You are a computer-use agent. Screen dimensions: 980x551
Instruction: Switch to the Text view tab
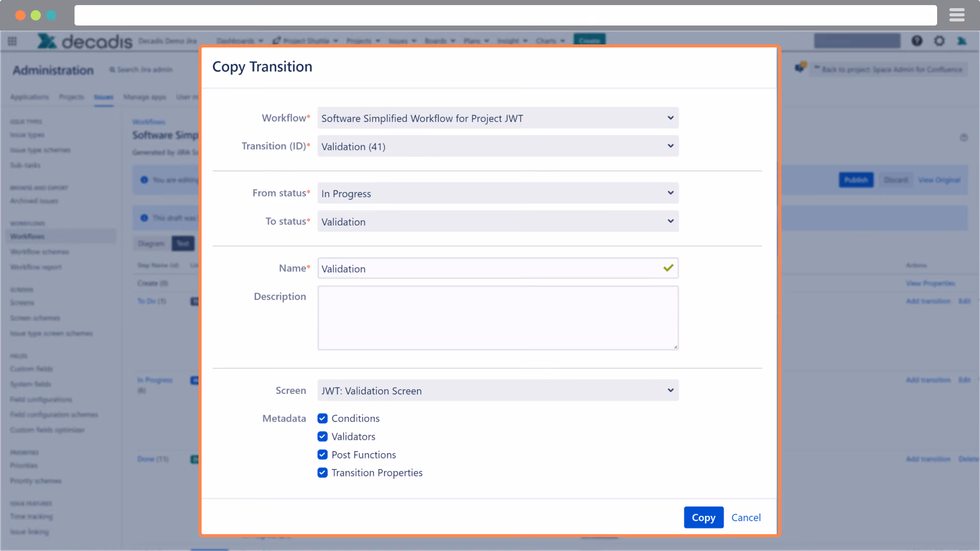(x=183, y=244)
